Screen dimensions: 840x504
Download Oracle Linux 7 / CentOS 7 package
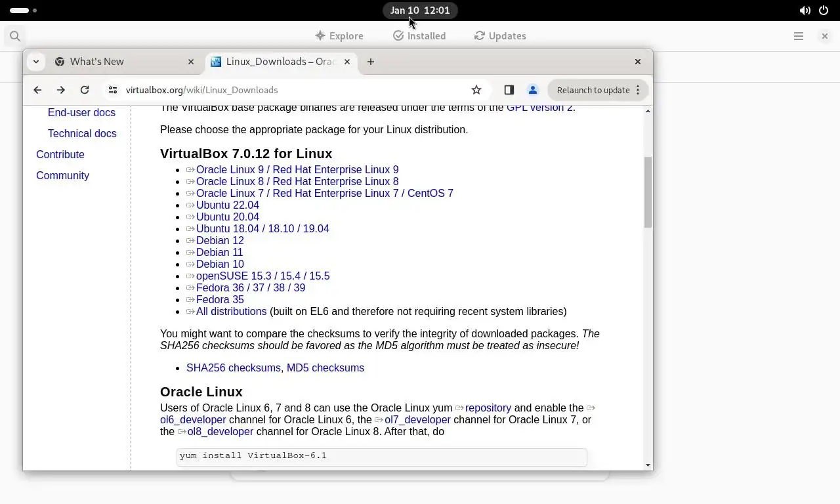[x=325, y=193]
